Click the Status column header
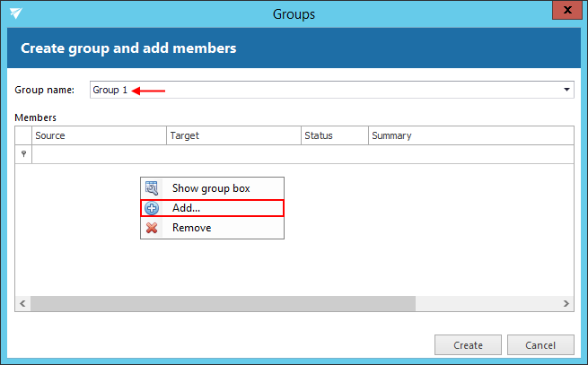The height and width of the screenshot is (365, 588). (334, 135)
